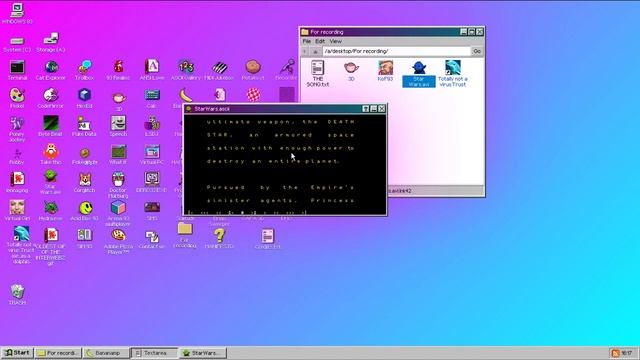The width and height of the screenshot is (640, 360).
Task: Open KoF93 in the For recording window
Action: tap(385, 71)
